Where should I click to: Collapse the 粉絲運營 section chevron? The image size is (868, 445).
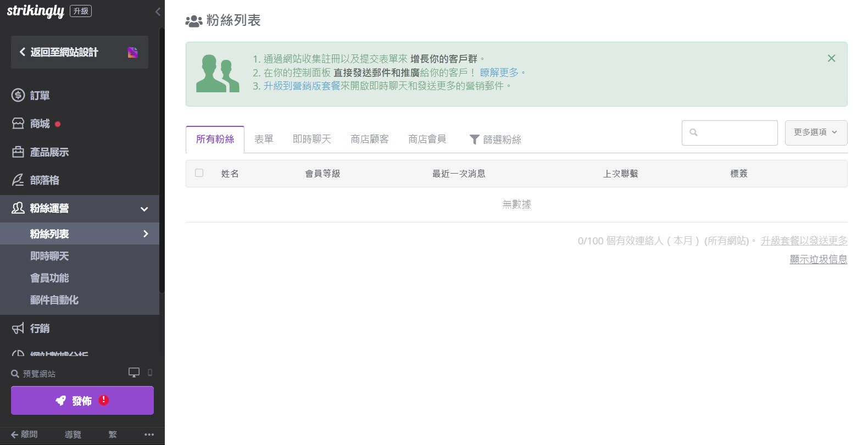coord(144,209)
